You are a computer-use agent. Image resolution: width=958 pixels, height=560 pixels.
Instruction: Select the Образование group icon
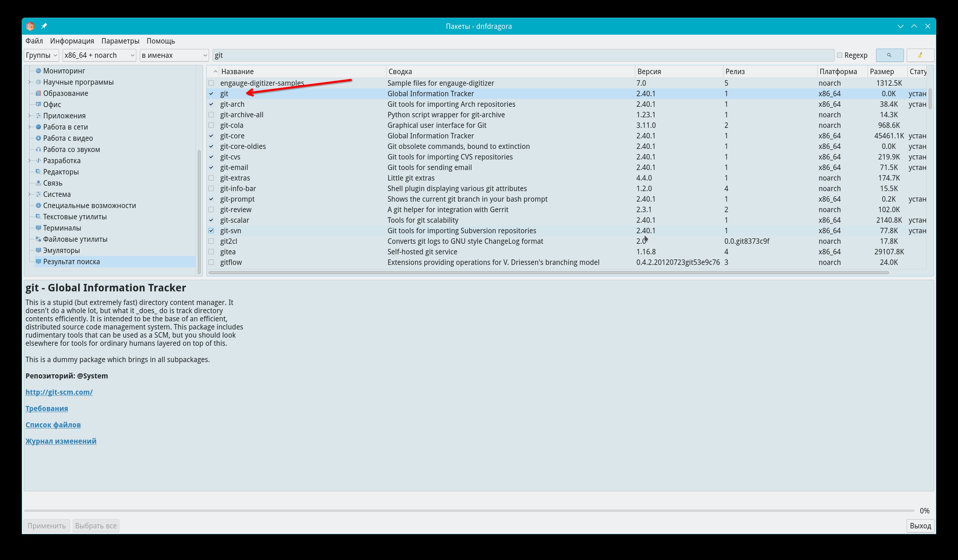pyautogui.click(x=38, y=93)
